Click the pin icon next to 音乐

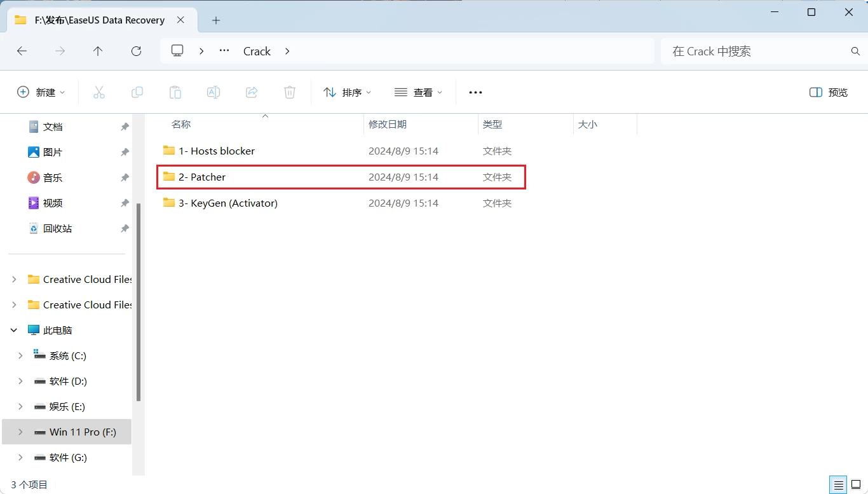(125, 178)
